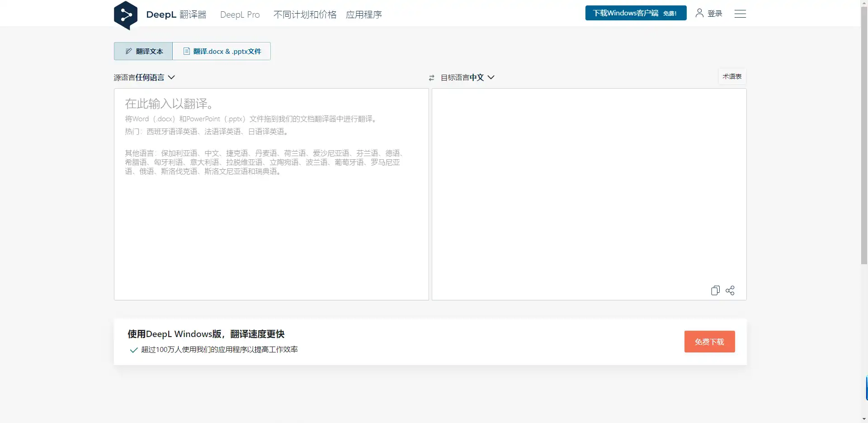
Task: Open 不同计划和价格 menu item
Action: click(305, 14)
